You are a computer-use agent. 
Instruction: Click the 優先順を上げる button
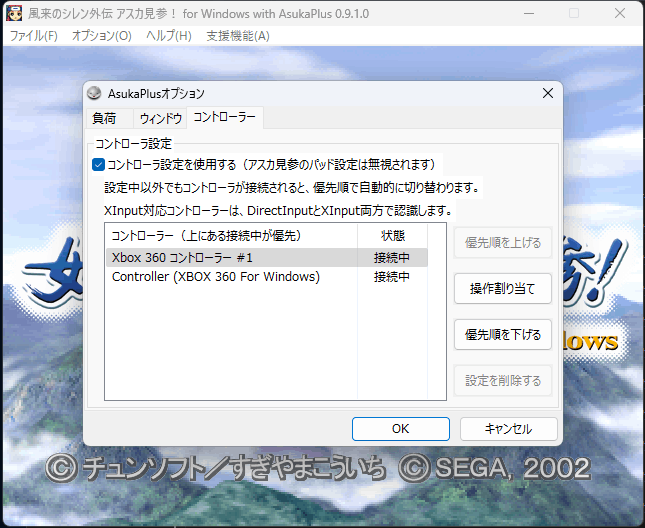(503, 243)
